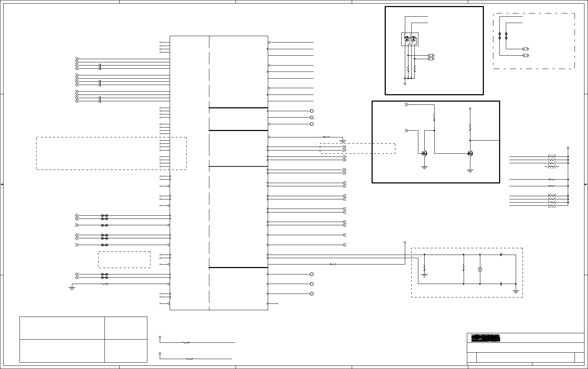Click the lower resistor below the large IC
The height and width of the screenshot is (369, 588).
click(190, 359)
